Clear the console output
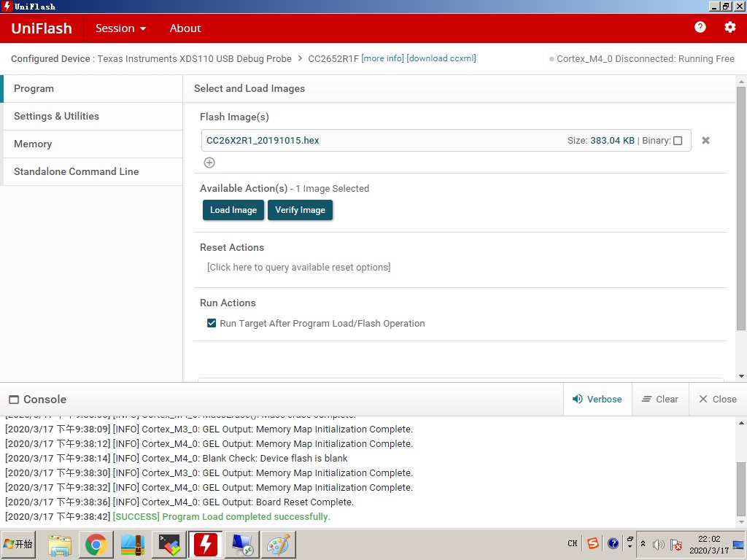The height and width of the screenshot is (560, 747). (660, 399)
